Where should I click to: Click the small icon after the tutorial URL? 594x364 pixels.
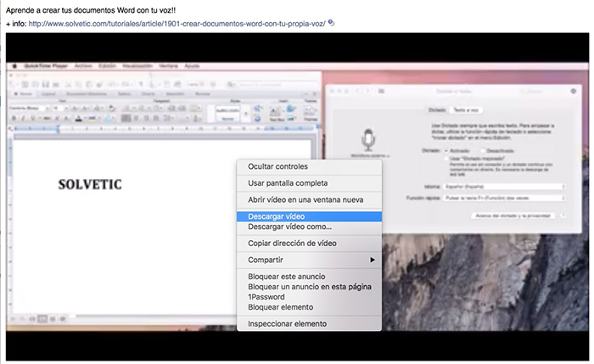[331, 23]
